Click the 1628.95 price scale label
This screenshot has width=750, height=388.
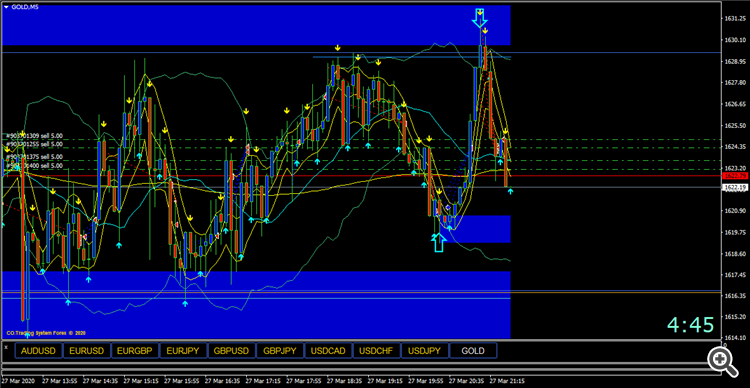pyautogui.click(x=735, y=62)
